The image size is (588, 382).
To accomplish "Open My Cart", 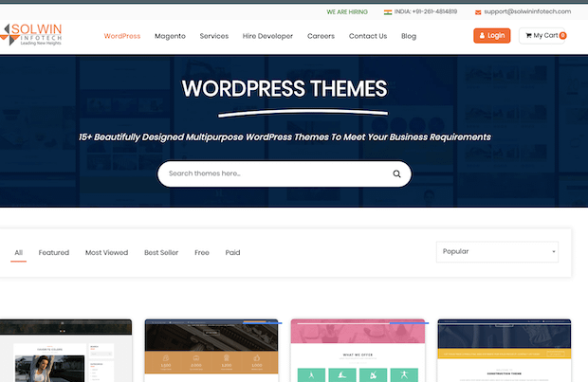I will (x=542, y=36).
